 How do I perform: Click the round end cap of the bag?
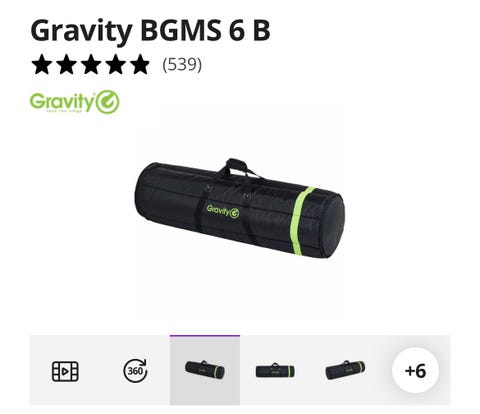[x=333, y=227]
